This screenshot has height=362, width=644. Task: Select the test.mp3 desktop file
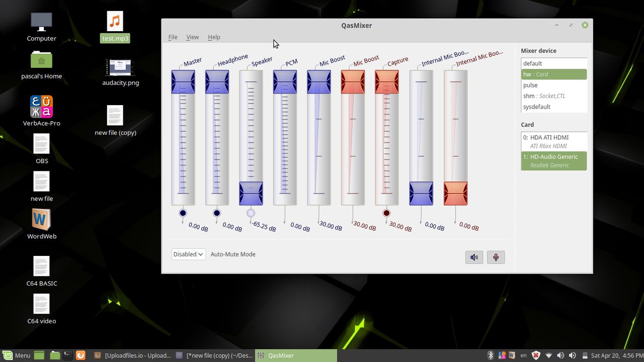[x=115, y=27]
